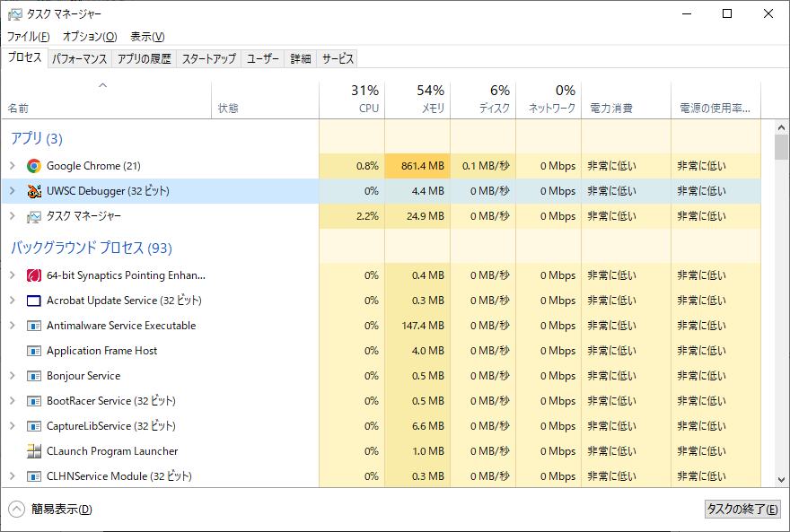The width and height of the screenshot is (790, 532).
Task: Sort processes by CPU column header
Action: [352, 100]
